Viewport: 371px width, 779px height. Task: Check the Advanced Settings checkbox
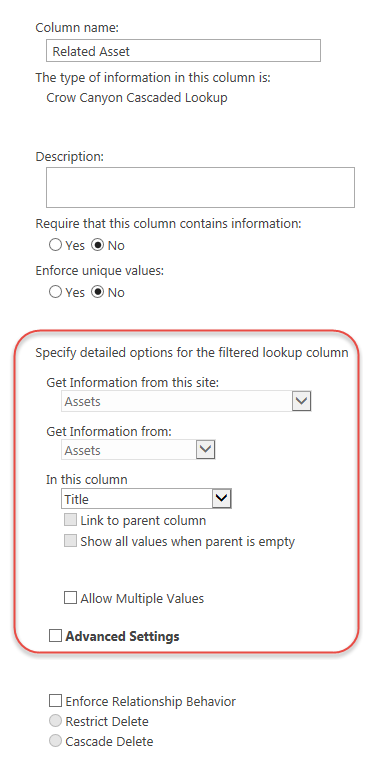(x=56, y=635)
